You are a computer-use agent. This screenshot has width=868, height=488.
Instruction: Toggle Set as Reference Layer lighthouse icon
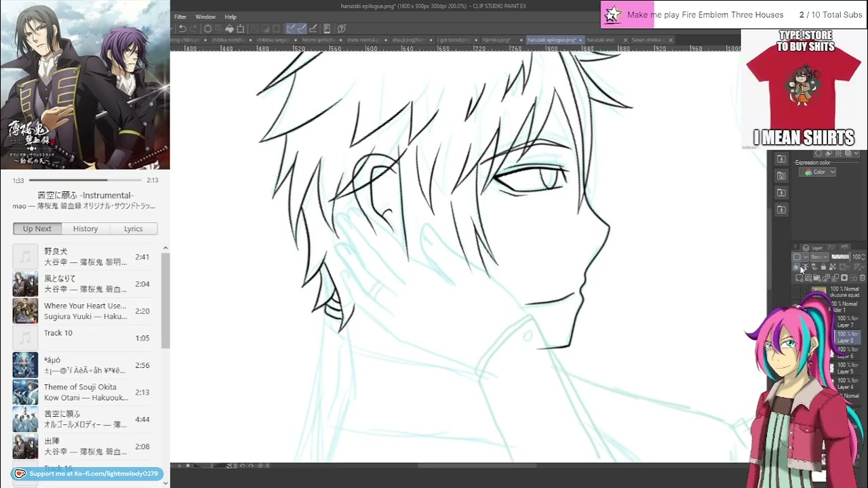(x=806, y=268)
